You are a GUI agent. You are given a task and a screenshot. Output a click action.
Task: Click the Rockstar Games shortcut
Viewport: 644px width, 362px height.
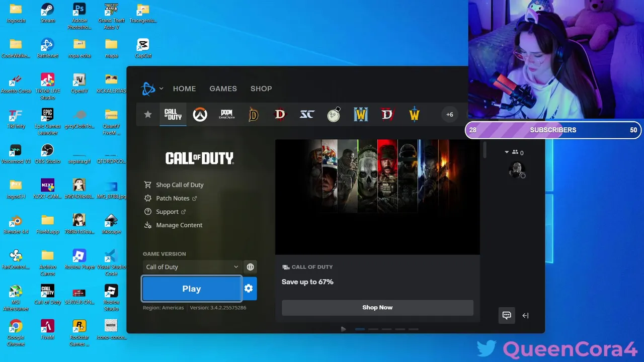coord(79,333)
